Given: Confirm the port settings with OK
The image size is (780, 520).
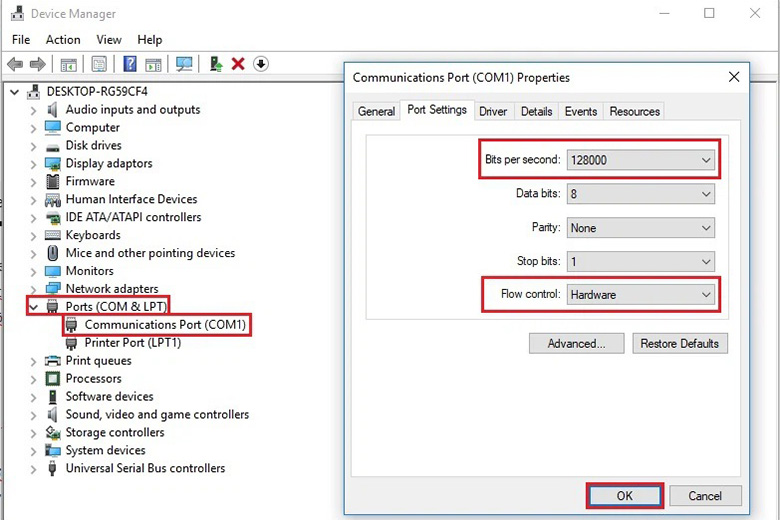Looking at the screenshot, I should click(624, 496).
